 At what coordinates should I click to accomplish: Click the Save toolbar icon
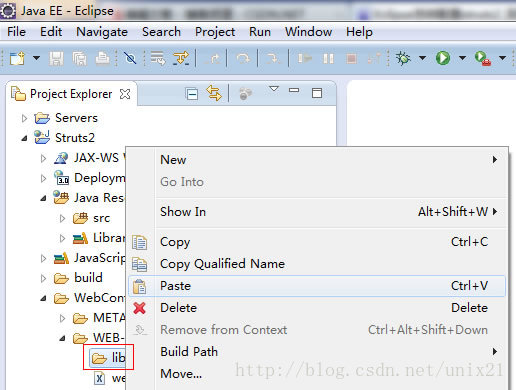(x=56, y=59)
